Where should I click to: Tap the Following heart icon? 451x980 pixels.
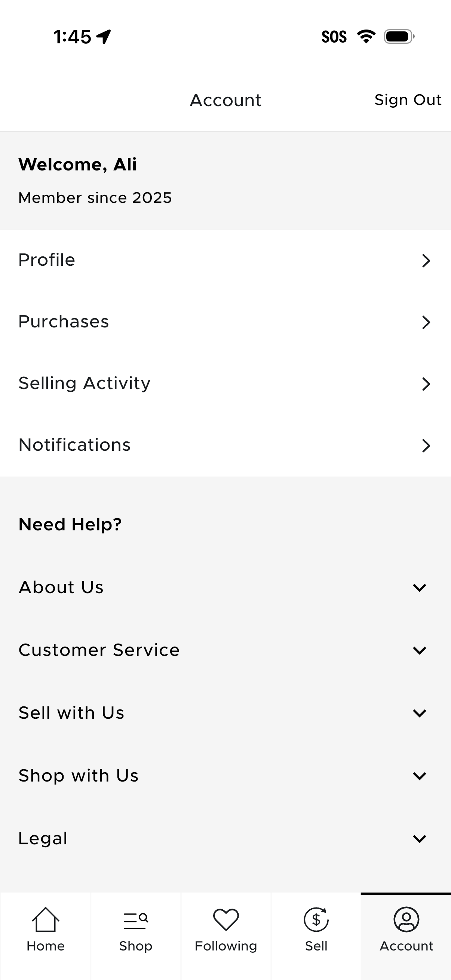pyautogui.click(x=226, y=919)
